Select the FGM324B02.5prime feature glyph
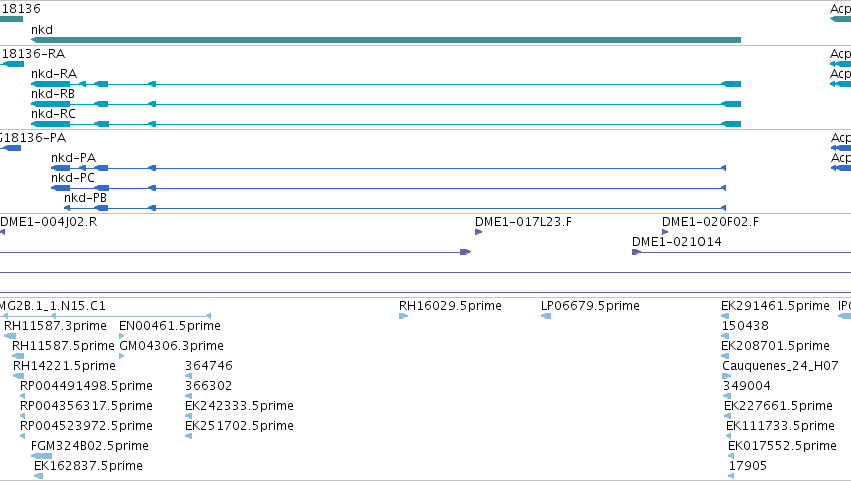 [x=42, y=456]
